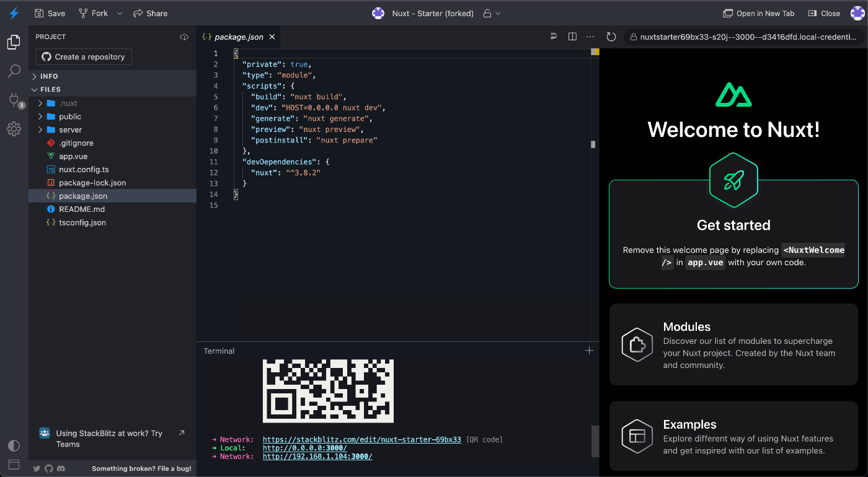Open the .gitignore file
Screen dimensions: 868x477
112,143
